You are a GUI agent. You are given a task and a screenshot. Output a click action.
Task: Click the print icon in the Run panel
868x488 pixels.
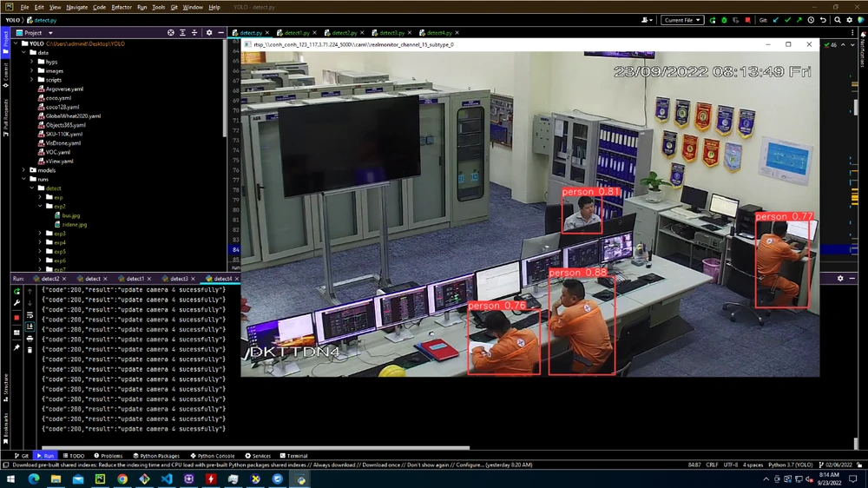[29, 337]
